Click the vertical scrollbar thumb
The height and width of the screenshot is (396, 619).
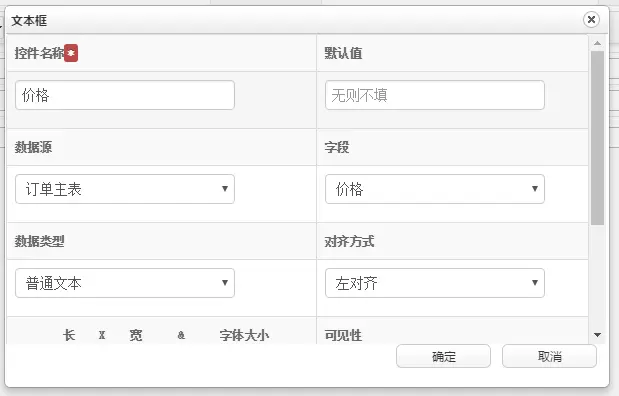pos(597,138)
